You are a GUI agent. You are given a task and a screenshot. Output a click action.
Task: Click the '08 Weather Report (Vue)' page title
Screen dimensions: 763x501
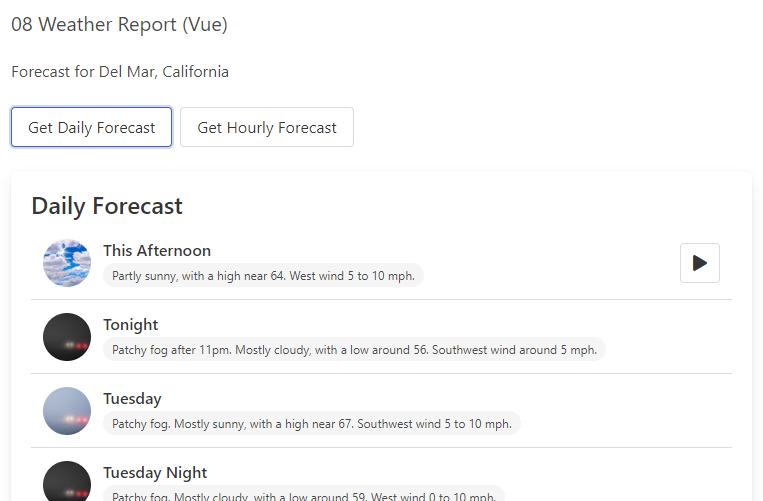click(119, 25)
